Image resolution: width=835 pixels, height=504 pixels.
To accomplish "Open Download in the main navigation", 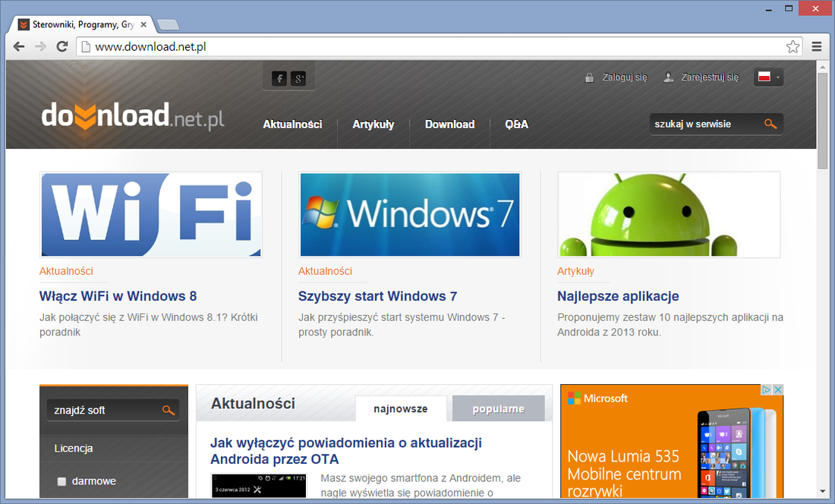I will 449,124.
